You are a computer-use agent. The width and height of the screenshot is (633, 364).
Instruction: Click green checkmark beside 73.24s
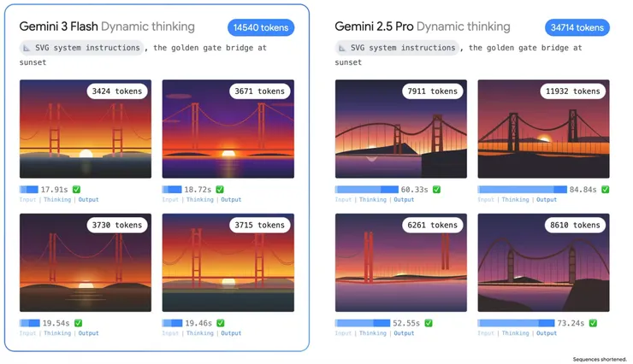tap(604, 323)
